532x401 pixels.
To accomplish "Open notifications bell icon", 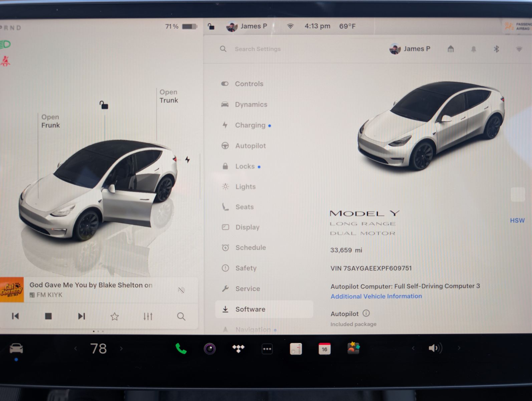I will point(473,49).
